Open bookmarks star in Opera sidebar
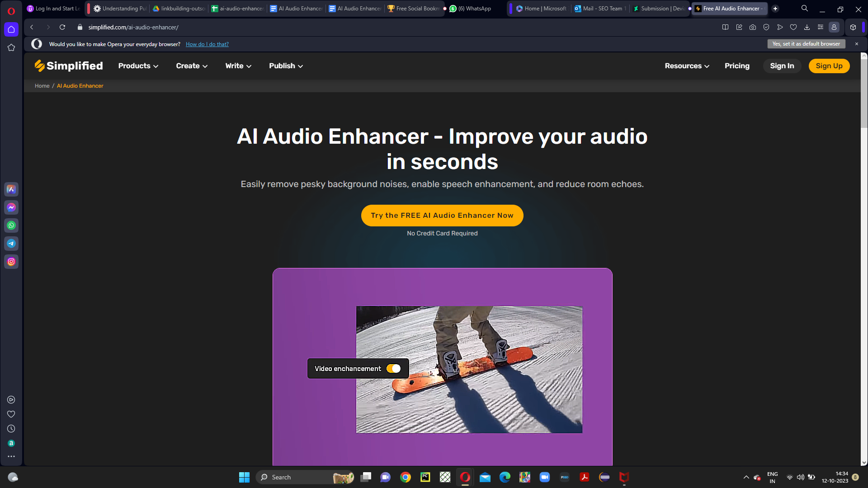The height and width of the screenshot is (488, 868). [11, 47]
